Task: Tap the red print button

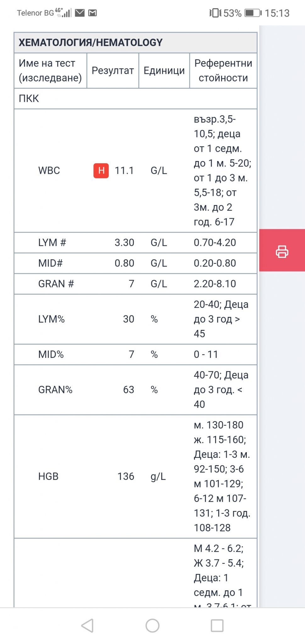Action: [x=282, y=251]
